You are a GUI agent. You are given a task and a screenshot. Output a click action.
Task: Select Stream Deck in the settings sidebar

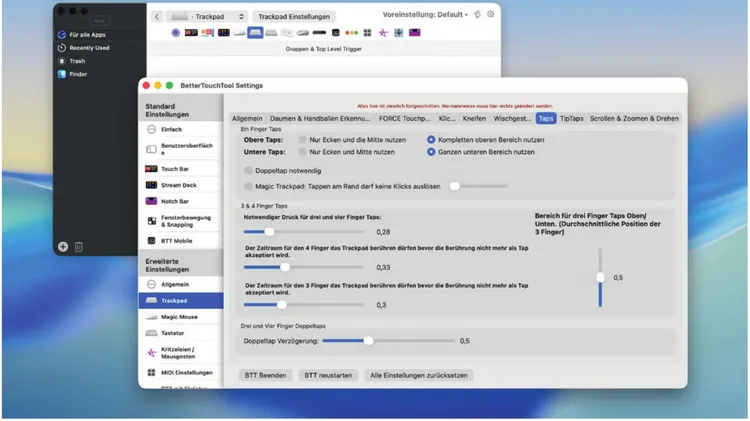(x=180, y=185)
